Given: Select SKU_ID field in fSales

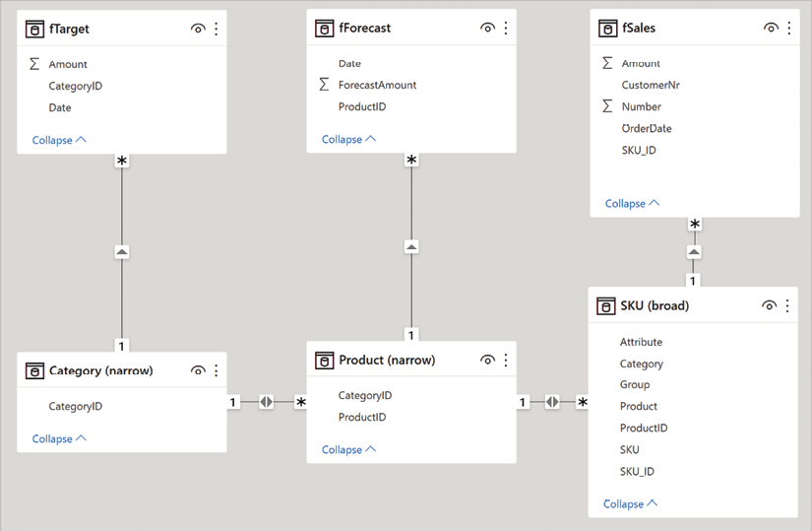Looking at the screenshot, I should coord(639,151).
